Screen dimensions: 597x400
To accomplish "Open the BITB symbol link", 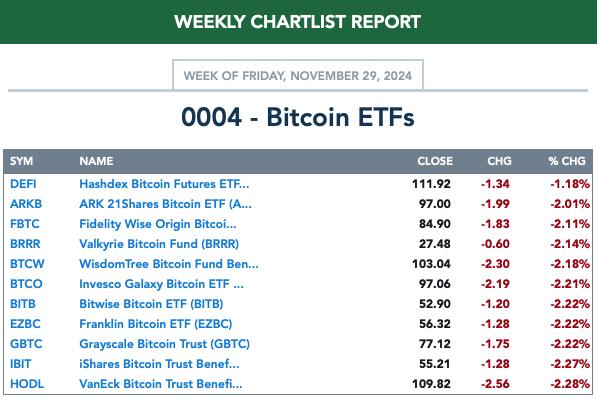I will (23, 304).
